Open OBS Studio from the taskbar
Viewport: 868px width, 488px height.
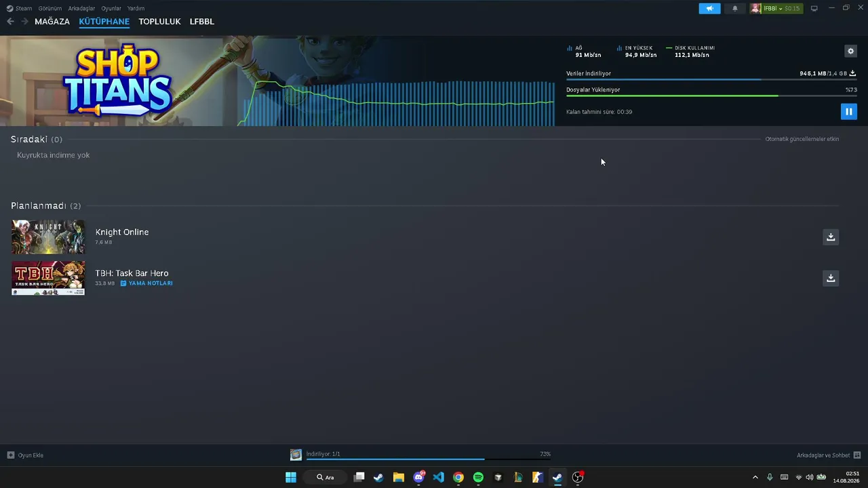point(578,477)
